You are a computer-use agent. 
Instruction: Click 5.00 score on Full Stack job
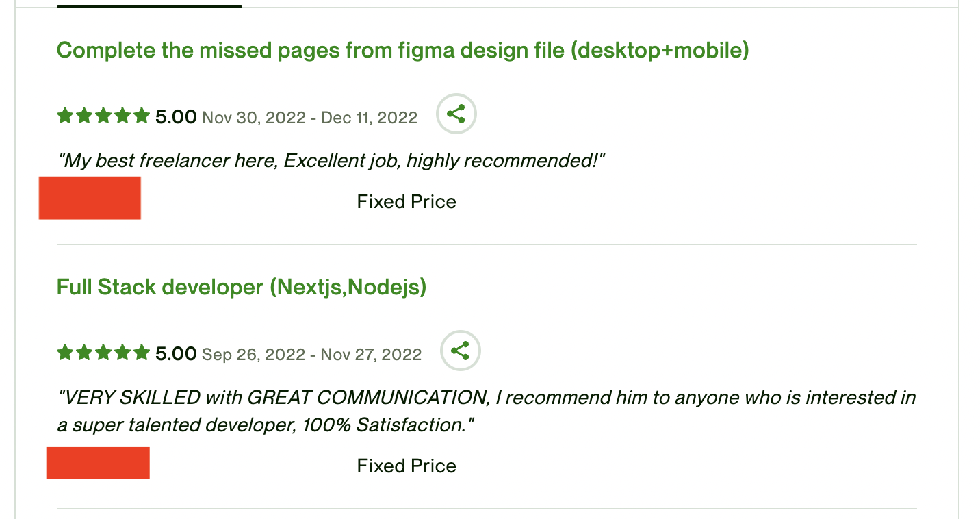click(x=176, y=354)
